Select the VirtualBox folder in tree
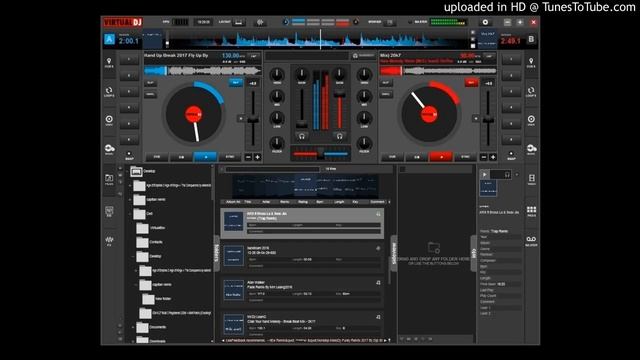 coord(150,228)
